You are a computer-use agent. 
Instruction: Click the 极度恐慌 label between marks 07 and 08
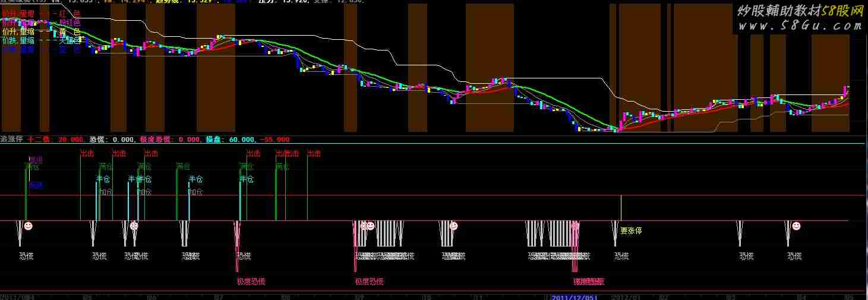tap(251, 281)
